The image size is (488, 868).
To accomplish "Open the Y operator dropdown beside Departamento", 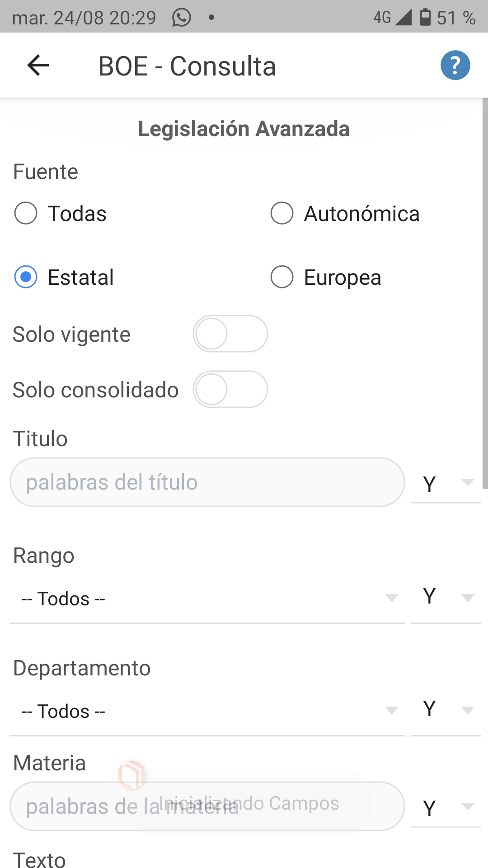I will (x=446, y=709).
